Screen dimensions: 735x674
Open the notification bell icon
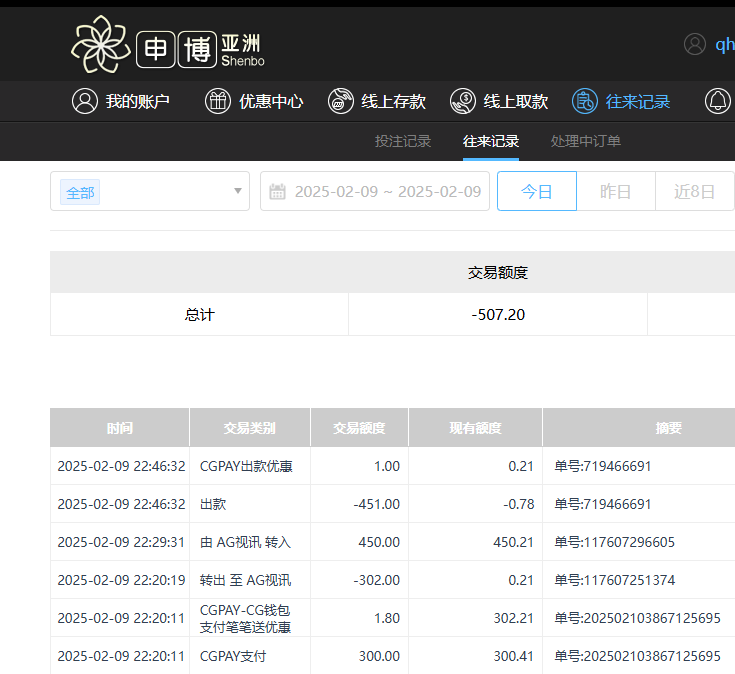pyautogui.click(x=718, y=101)
